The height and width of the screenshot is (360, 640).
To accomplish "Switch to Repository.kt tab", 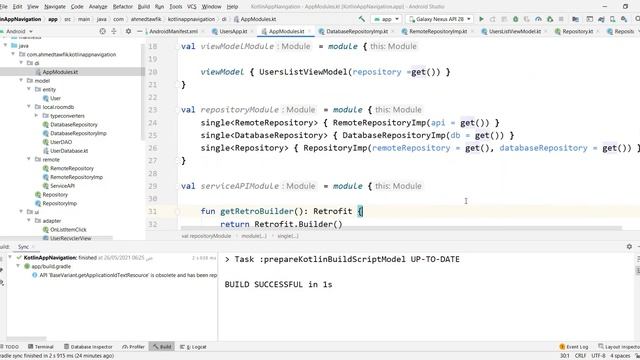I will pos(577,31).
